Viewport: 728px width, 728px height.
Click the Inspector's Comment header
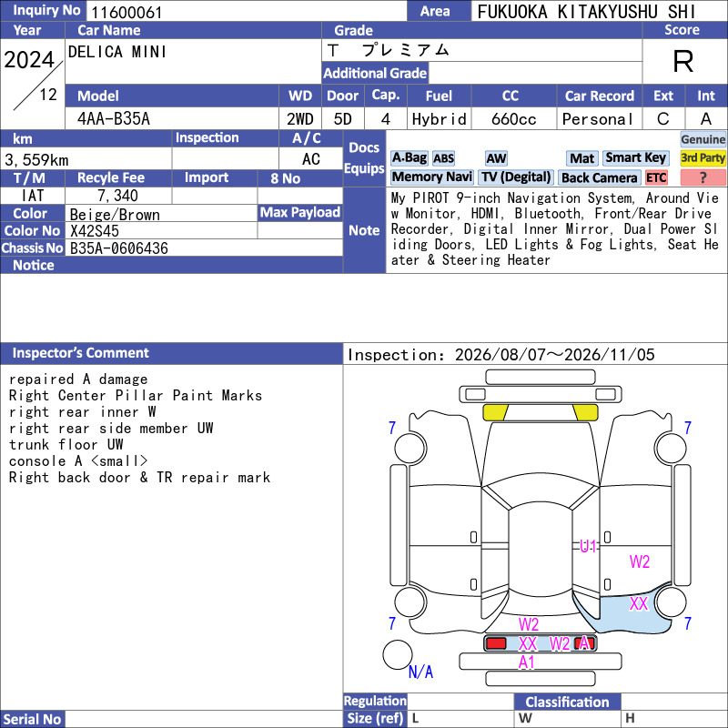coord(171,353)
